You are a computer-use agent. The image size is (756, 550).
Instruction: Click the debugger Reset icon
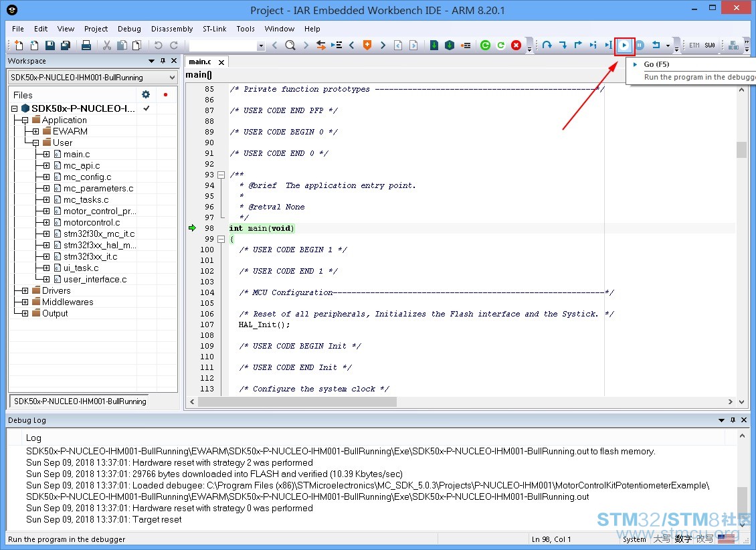656,45
